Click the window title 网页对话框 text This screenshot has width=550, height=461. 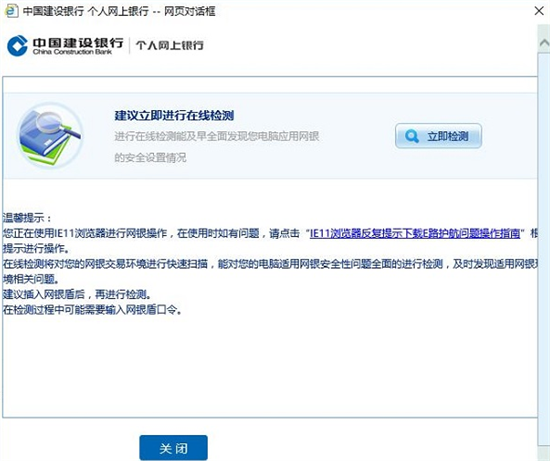click(x=189, y=11)
